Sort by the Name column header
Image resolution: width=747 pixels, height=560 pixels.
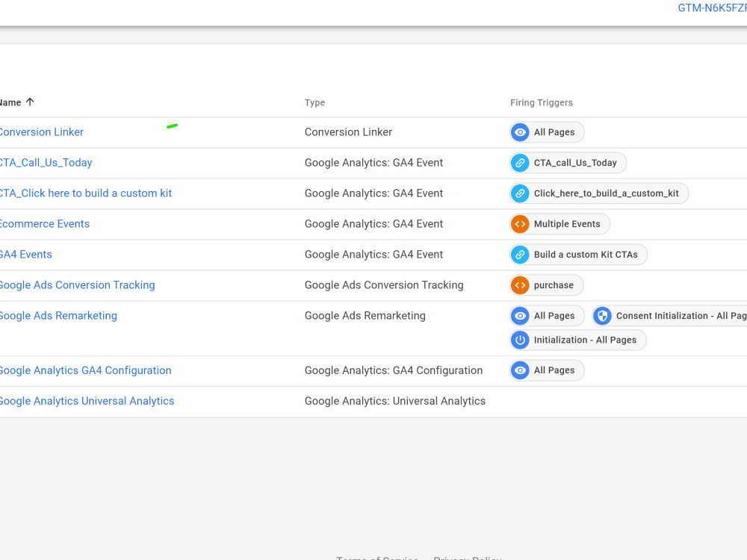(10, 102)
